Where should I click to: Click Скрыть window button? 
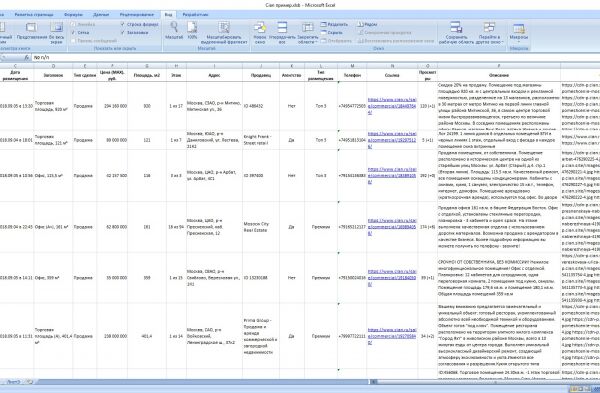click(x=331, y=33)
